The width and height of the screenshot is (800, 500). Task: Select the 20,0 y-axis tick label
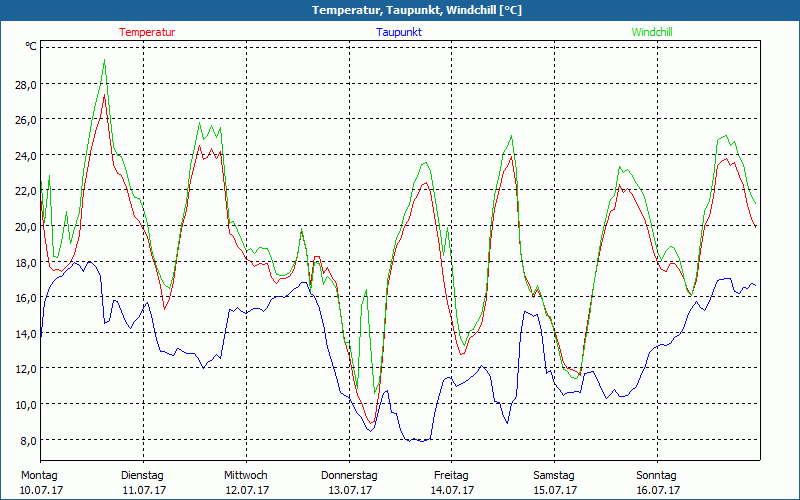pyautogui.click(x=25, y=227)
